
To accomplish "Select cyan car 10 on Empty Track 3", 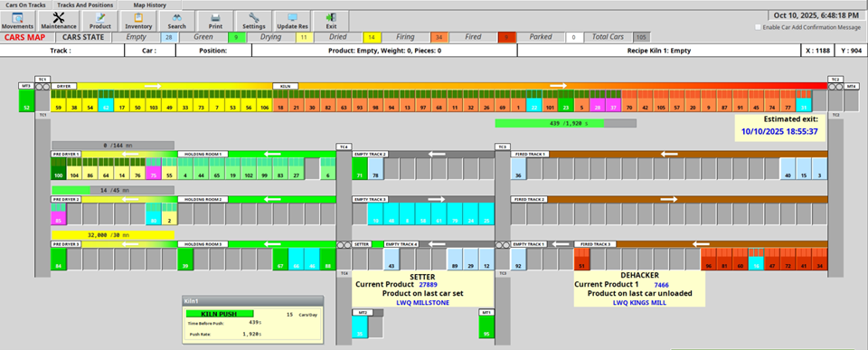I will (x=376, y=213).
